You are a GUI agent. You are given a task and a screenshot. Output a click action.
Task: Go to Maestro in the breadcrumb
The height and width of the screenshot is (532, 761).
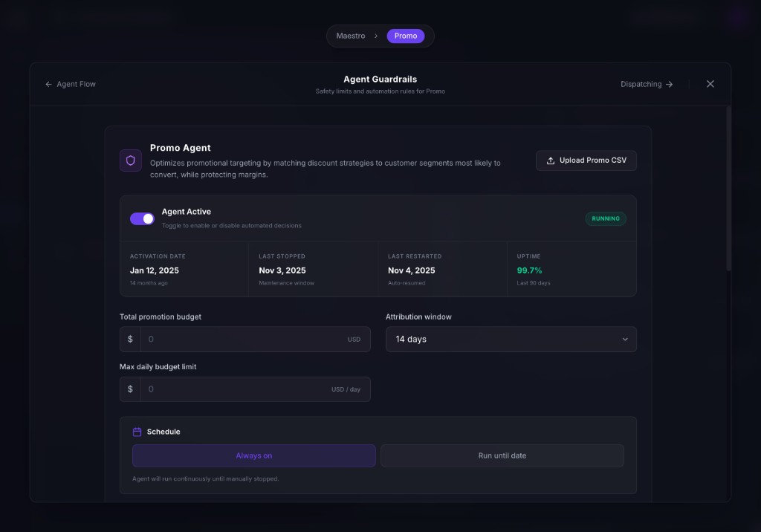351,36
